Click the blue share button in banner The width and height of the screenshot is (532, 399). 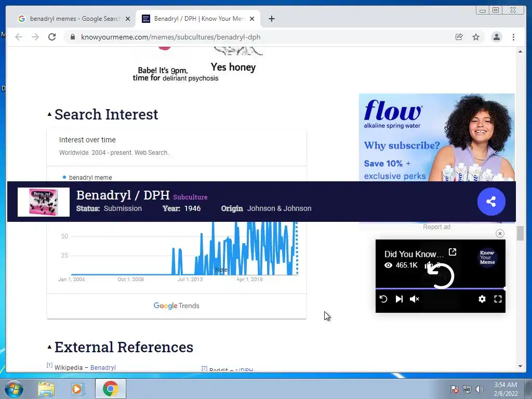(x=491, y=202)
